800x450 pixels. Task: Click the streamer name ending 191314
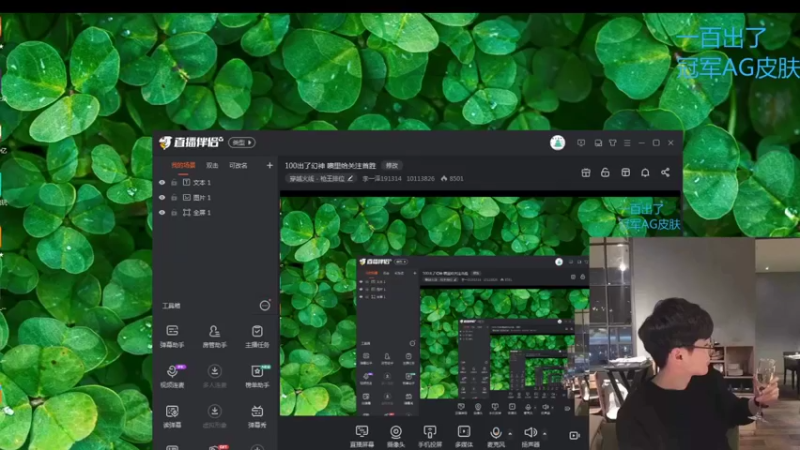(382, 179)
